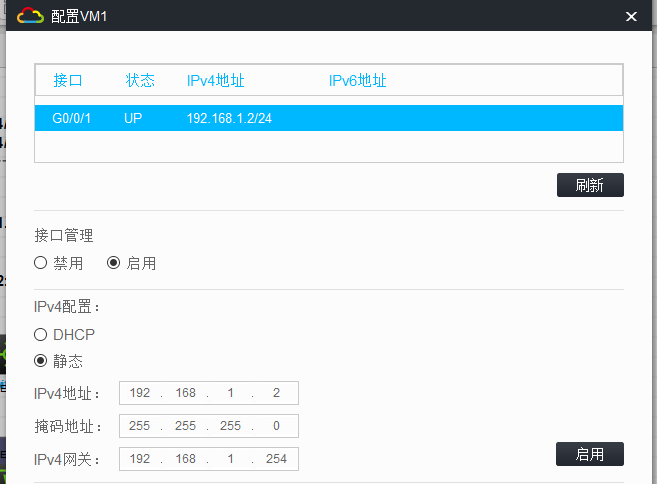
Task: Click second octet 168 of IPv4地址
Action: pos(185,393)
